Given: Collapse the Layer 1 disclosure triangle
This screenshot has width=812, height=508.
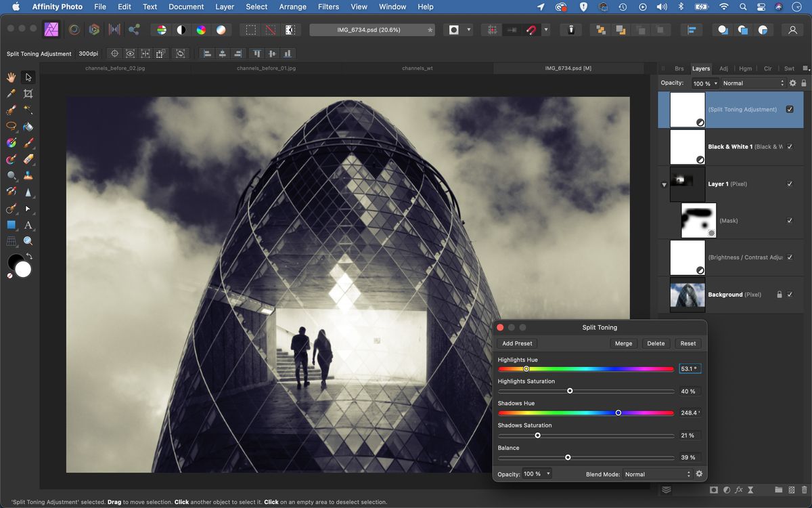Looking at the screenshot, I should point(664,184).
